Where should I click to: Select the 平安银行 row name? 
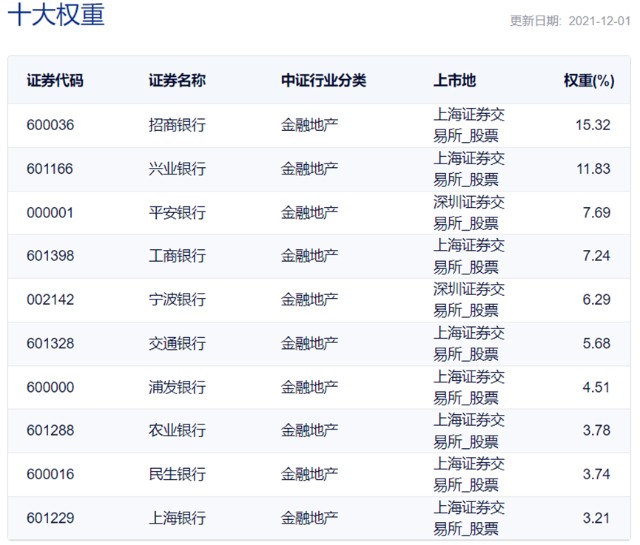[177, 213]
